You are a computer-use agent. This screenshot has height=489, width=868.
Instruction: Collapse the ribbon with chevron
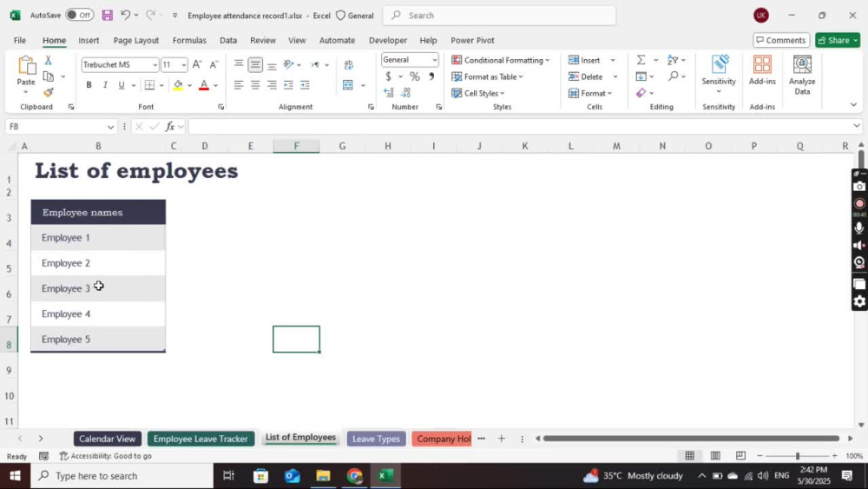853,104
